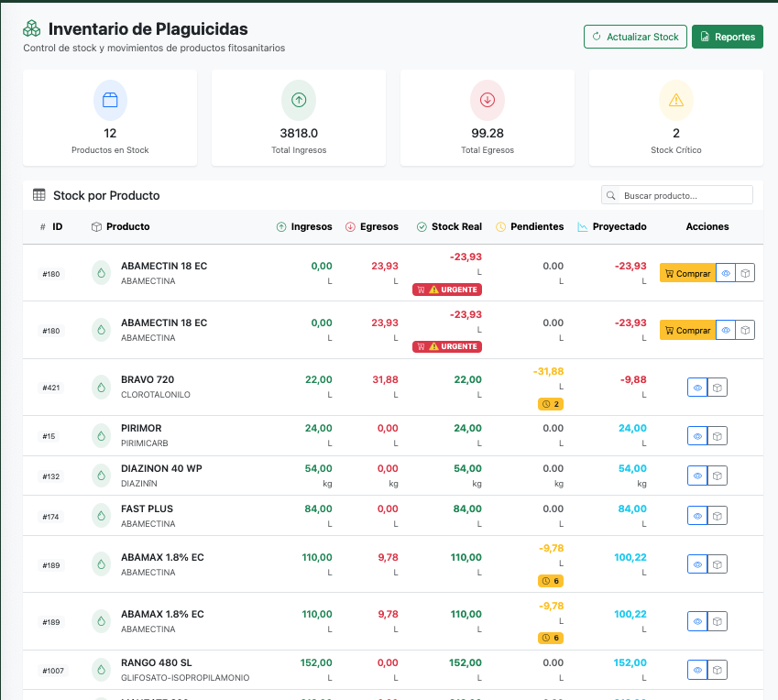Open the Reportes section
778x700 pixels.
[727, 37]
